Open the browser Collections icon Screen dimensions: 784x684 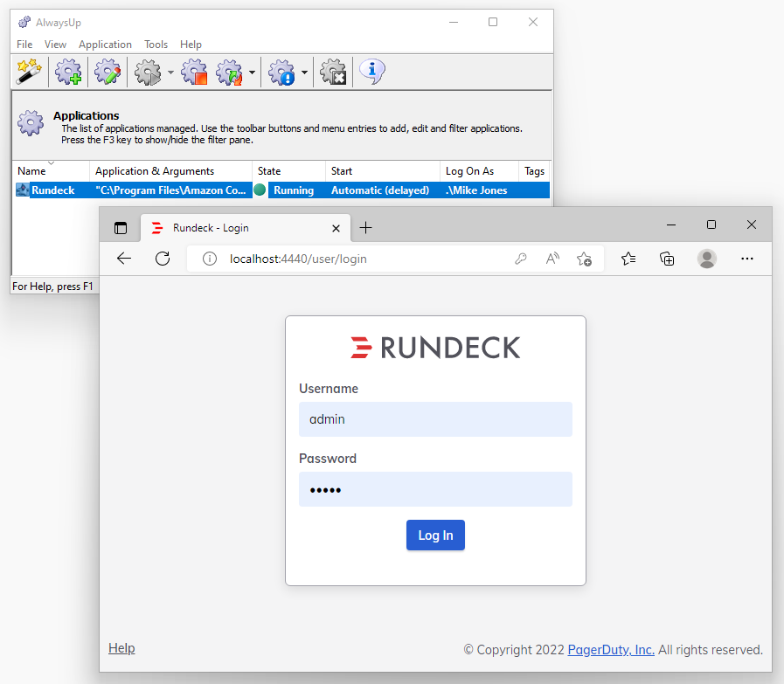667,259
